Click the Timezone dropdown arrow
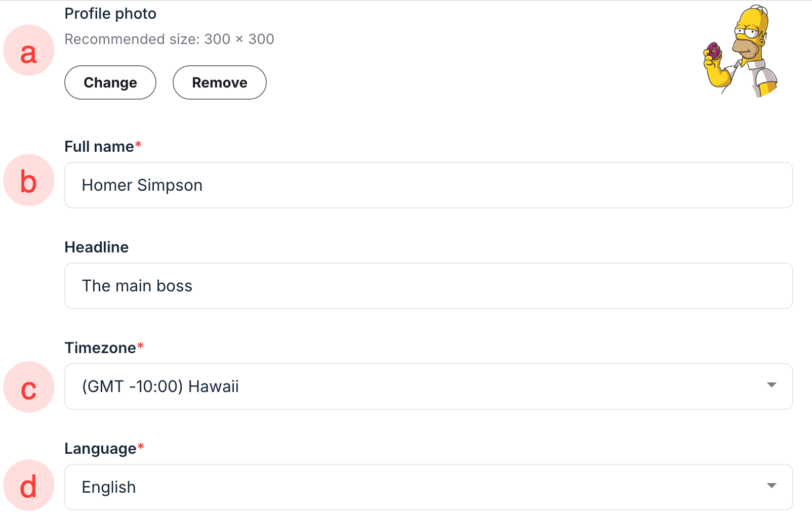Image resolution: width=812 pixels, height=518 pixels. pos(772,385)
